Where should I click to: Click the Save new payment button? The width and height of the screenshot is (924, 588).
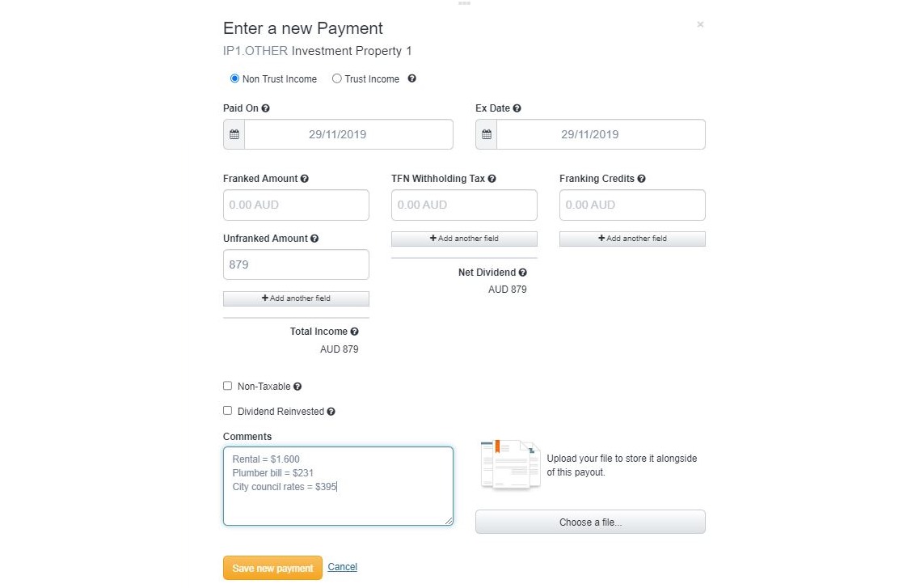(272, 567)
